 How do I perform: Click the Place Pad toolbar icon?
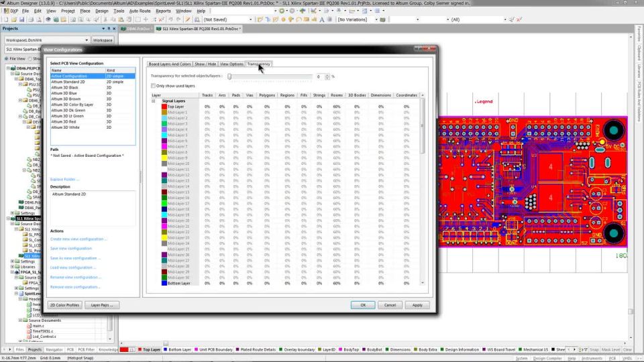pyautogui.click(x=284, y=19)
